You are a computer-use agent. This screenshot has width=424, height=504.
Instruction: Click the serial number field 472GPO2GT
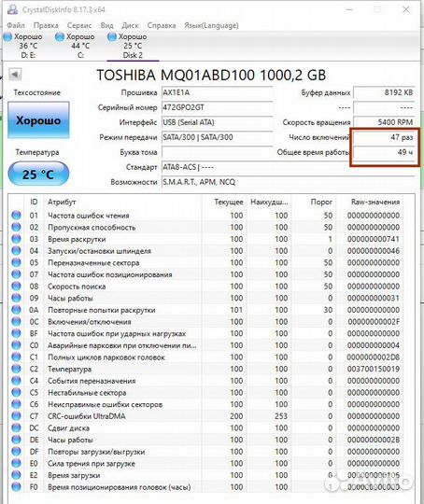[217, 107]
